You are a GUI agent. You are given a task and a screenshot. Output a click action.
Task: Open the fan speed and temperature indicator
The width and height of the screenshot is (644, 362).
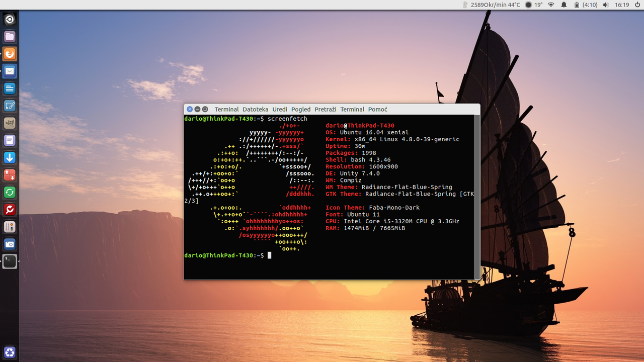(491, 5)
